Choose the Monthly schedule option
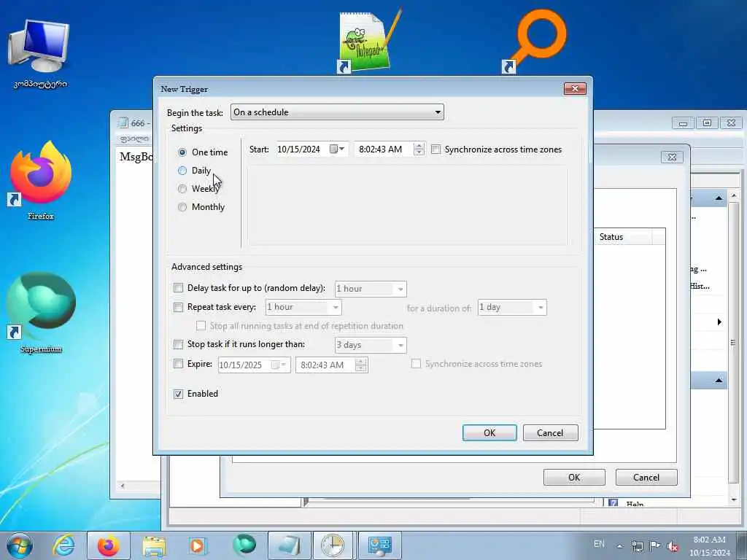The image size is (747, 560). pyautogui.click(x=182, y=206)
